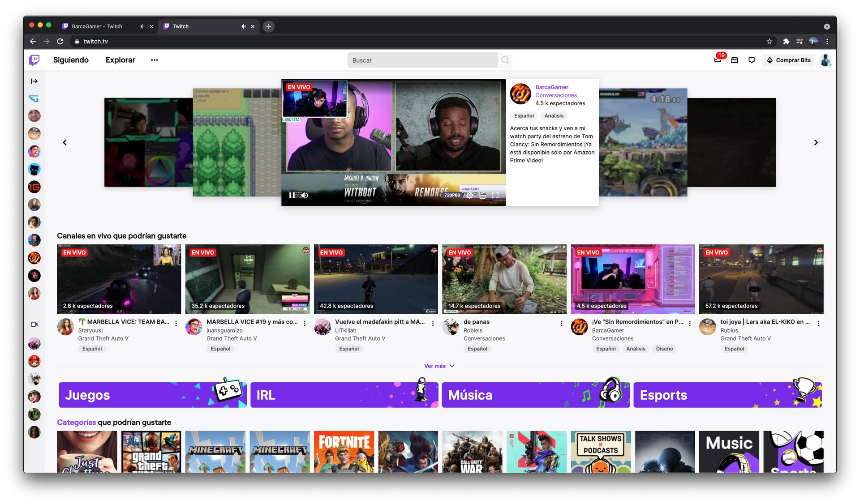The width and height of the screenshot is (860, 504).
Task: Open the Chrome profile avatar in toolbar
Action: (813, 41)
